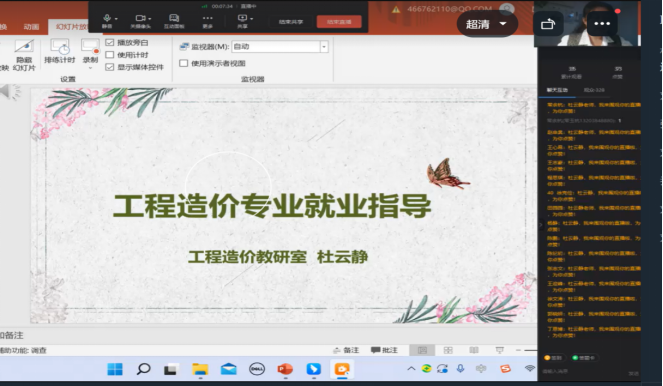Open the 超清 quality dropdown
The image size is (663, 386).
pyautogui.click(x=487, y=24)
